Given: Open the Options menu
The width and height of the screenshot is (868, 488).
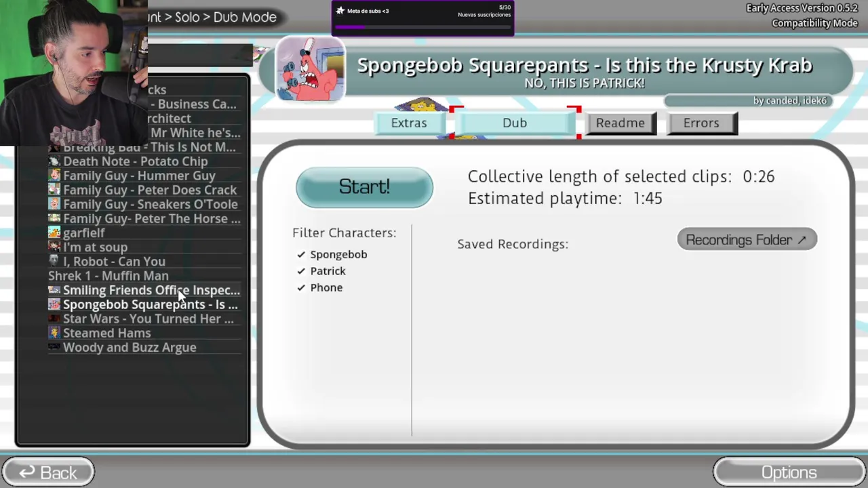Looking at the screenshot, I should 789,472.
